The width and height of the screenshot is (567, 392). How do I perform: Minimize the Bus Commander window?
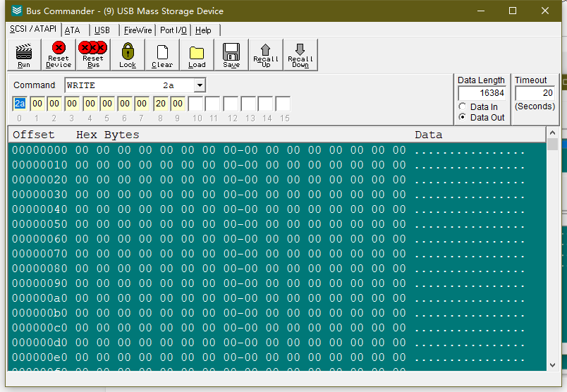pos(481,11)
